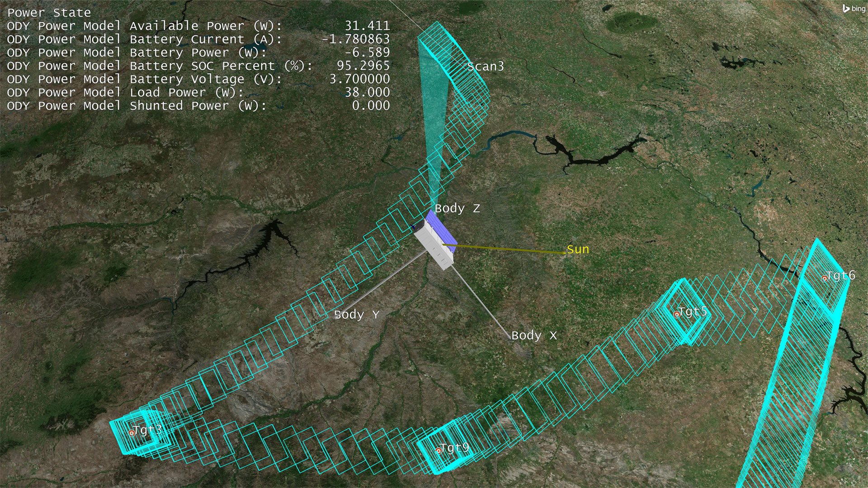Click the Available Power value 31.411
The height and width of the screenshot is (488, 868).
pos(367,26)
